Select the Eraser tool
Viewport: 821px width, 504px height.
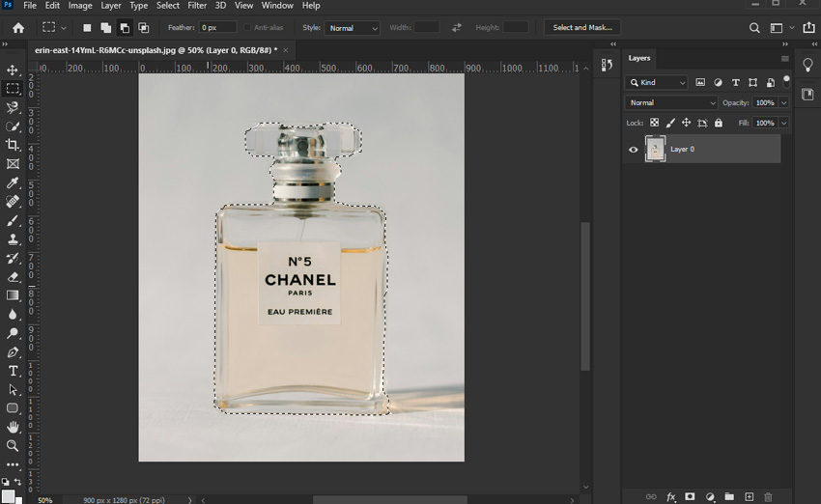(13, 277)
